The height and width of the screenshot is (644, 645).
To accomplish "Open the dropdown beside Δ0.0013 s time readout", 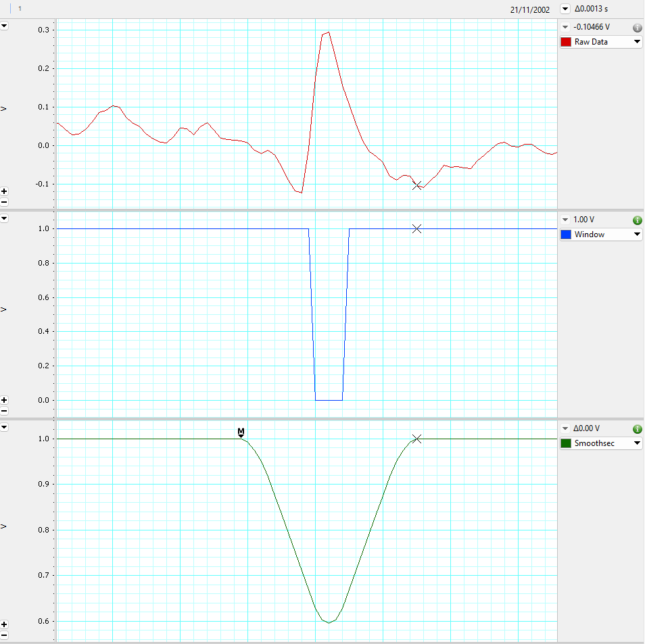I will tap(565, 9).
